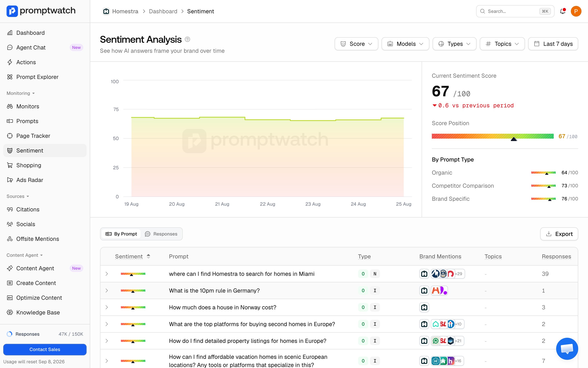Click the New badge beside Agent Chat
This screenshot has height=368, width=588.
tap(76, 47)
